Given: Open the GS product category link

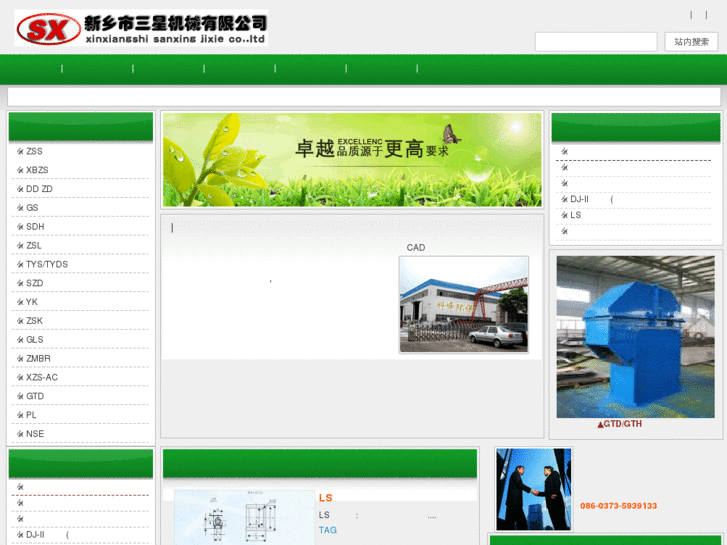Looking at the screenshot, I should point(32,208).
